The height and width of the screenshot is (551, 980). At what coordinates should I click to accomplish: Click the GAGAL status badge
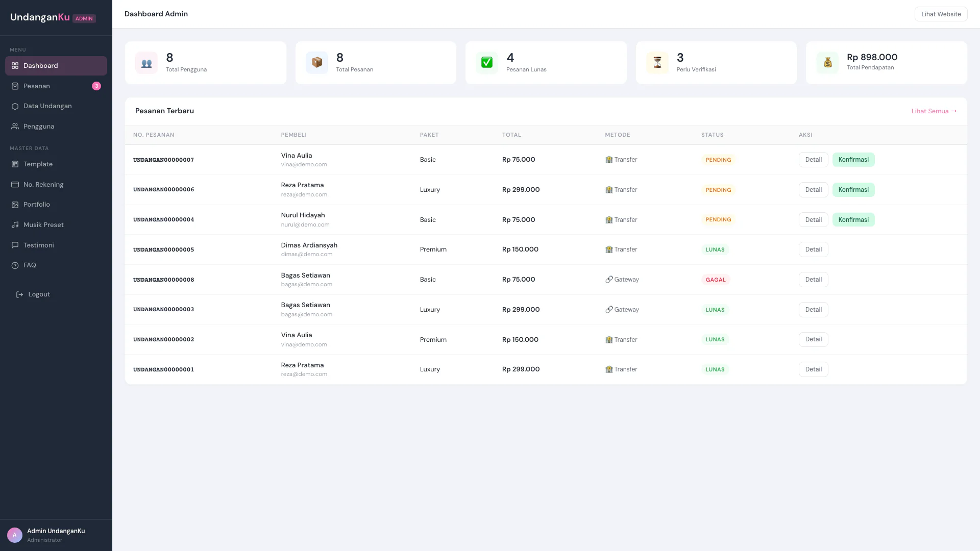(715, 280)
